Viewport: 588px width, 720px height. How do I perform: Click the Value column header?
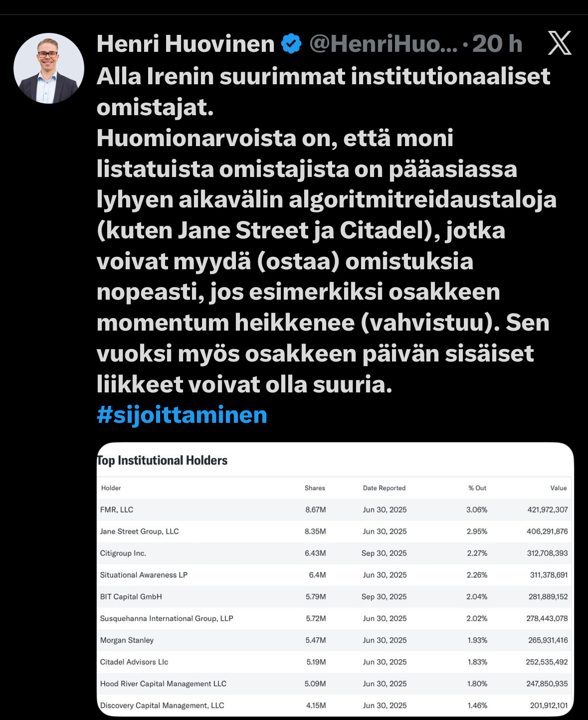(558, 488)
